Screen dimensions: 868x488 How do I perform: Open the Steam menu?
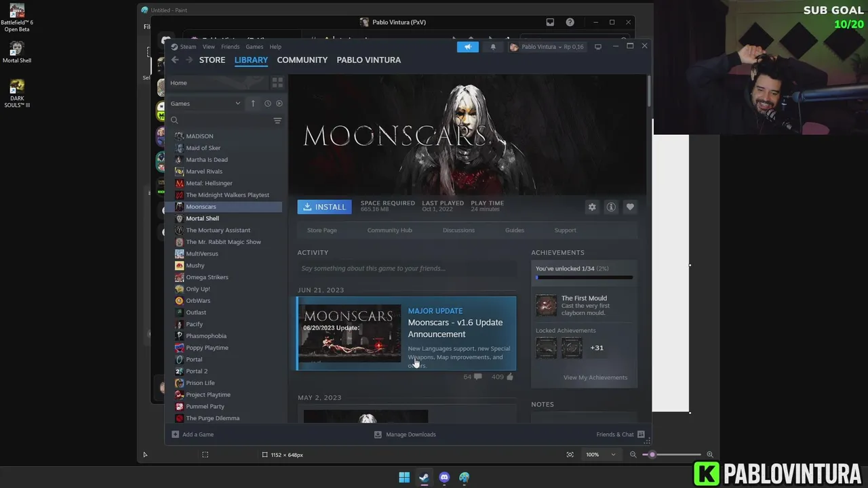coord(188,47)
